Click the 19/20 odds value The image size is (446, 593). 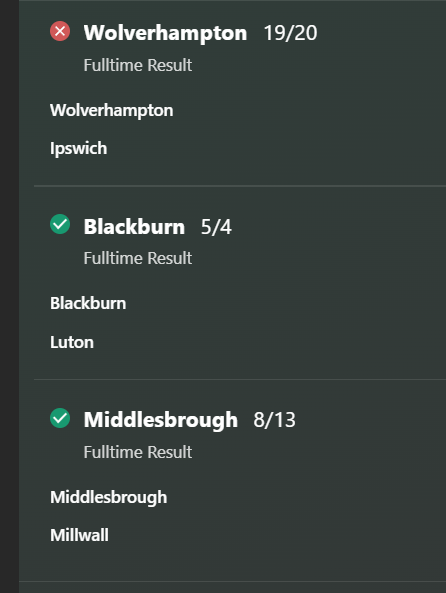click(290, 33)
